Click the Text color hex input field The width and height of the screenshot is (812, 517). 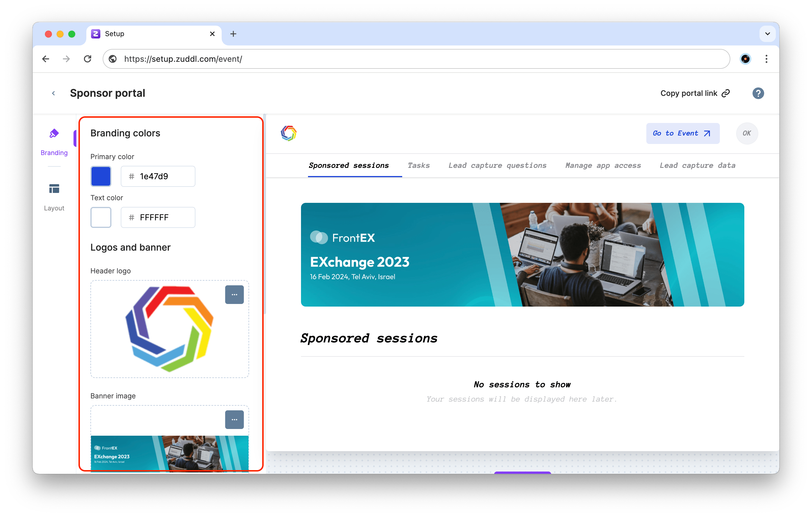click(x=158, y=217)
